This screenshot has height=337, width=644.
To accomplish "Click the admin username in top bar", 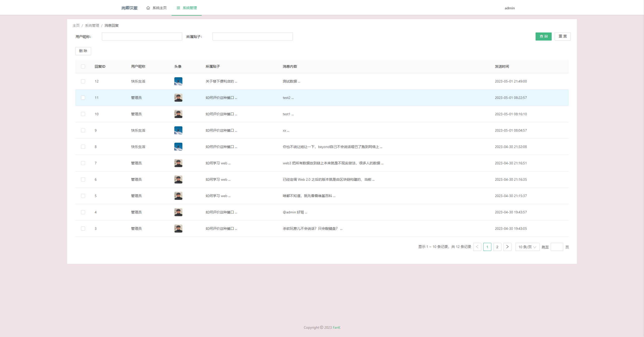I will click(509, 8).
